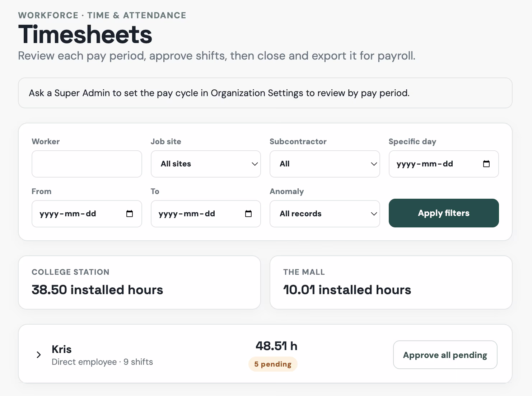The width and height of the screenshot is (532, 396).
Task: Approve all pending shifts for Kris
Action: pyautogui.click(x=445, y=355)
